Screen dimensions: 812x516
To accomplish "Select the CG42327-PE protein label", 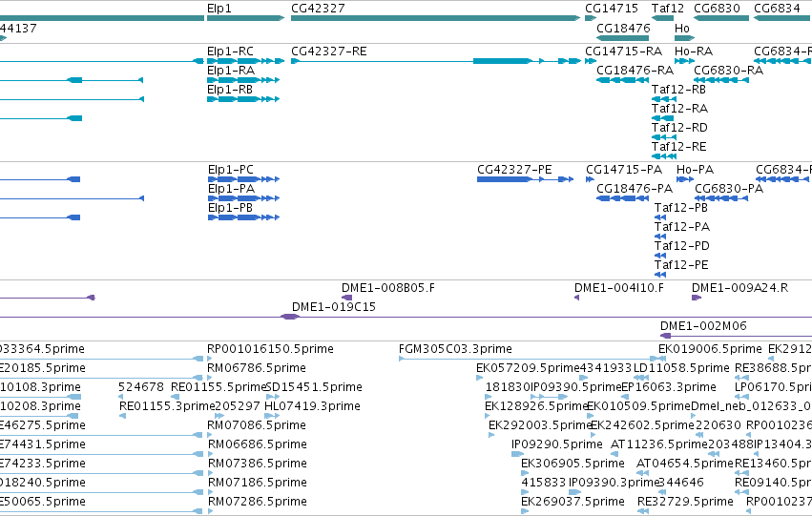I will [514, 170].
